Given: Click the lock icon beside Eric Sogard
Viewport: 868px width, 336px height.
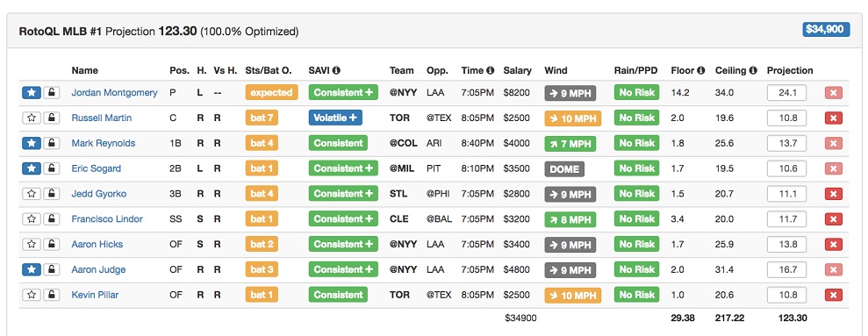Looking at the screenshot, I should tap(52, 168).
